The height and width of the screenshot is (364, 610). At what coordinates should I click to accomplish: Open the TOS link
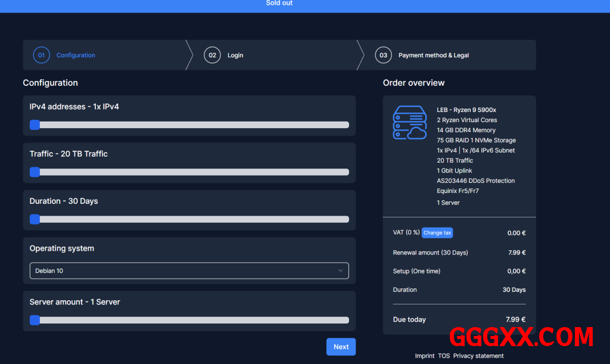click(444, 356)
